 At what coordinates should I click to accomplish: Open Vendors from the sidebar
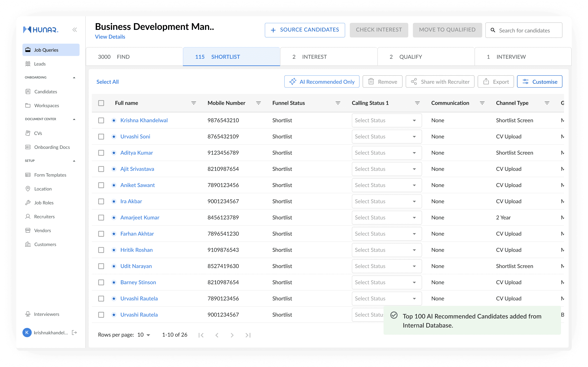43,230
